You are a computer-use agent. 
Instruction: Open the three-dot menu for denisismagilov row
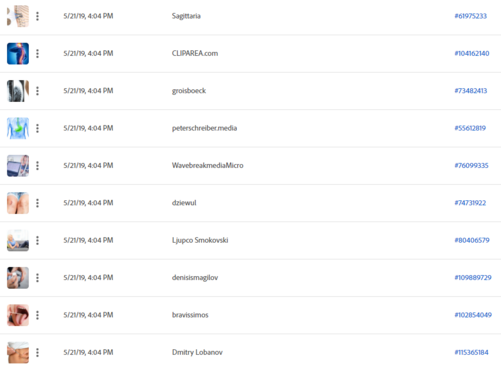pyautogui.click(x=37, y=277)
